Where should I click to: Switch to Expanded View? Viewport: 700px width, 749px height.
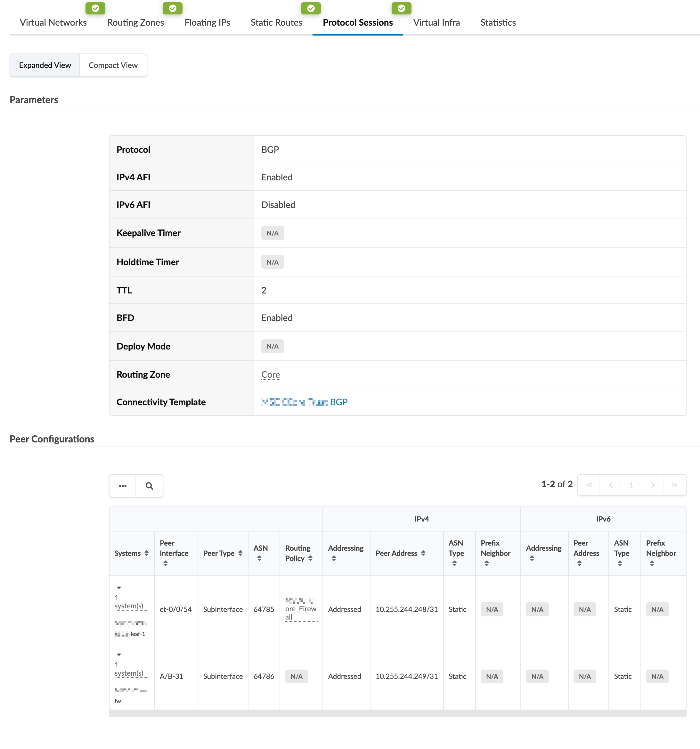[45, 65]
